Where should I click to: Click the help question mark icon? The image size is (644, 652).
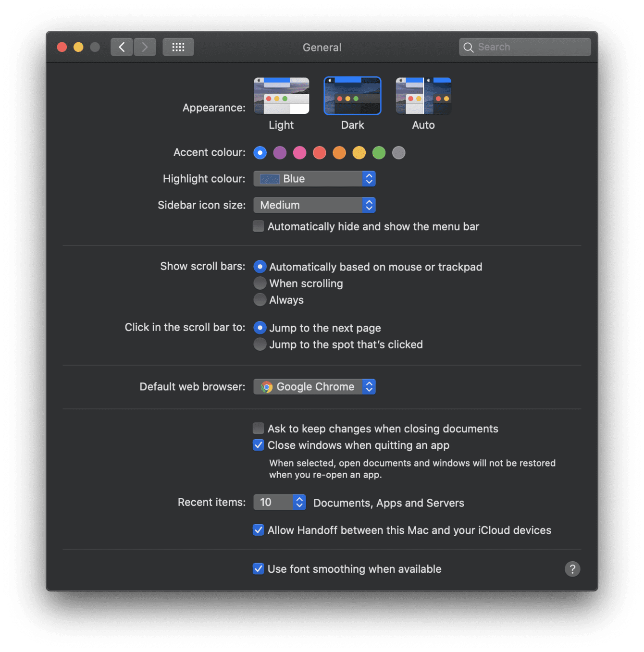click(572, 569)
